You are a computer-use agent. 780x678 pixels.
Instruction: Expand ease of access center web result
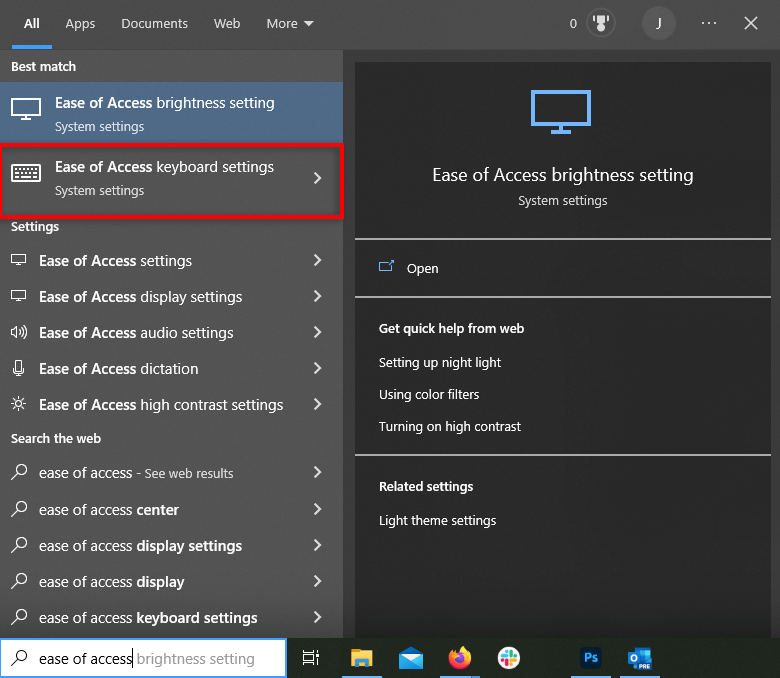click(x=317, y=510)
